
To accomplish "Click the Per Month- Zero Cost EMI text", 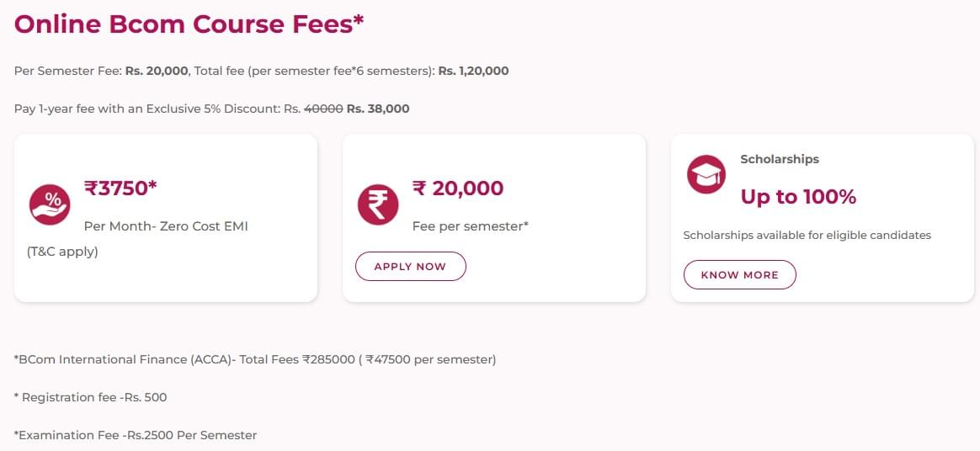I will (x=166, y=226).
